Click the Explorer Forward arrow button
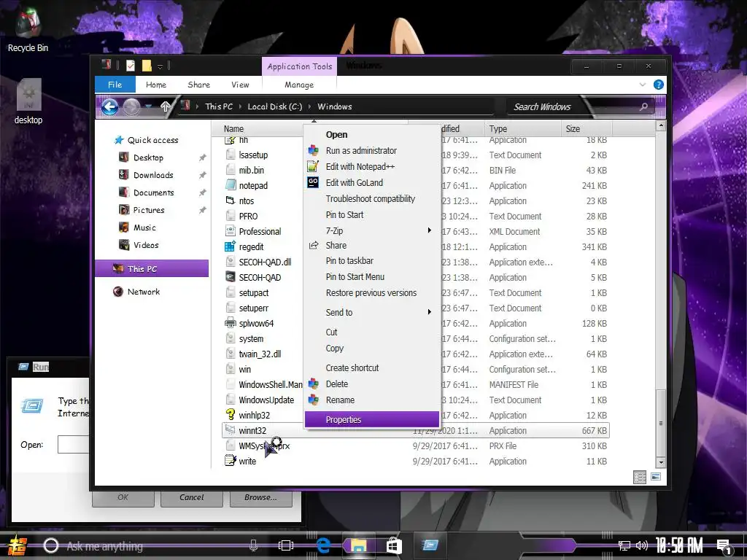The image size is (747, 560). 131,106
